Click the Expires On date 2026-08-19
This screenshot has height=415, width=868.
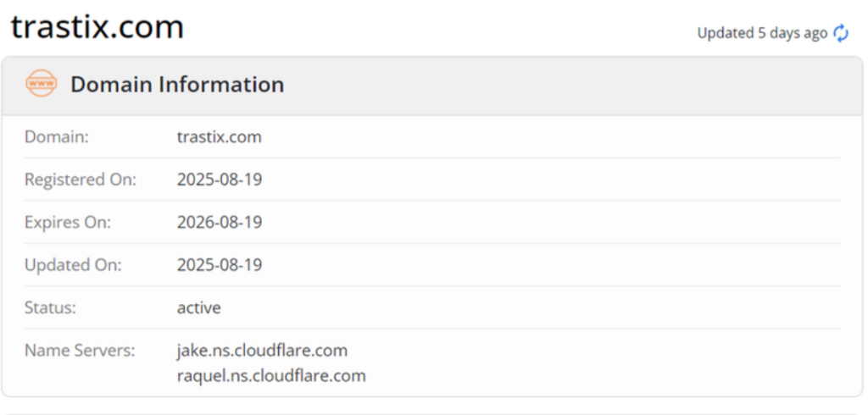(219, 222)
